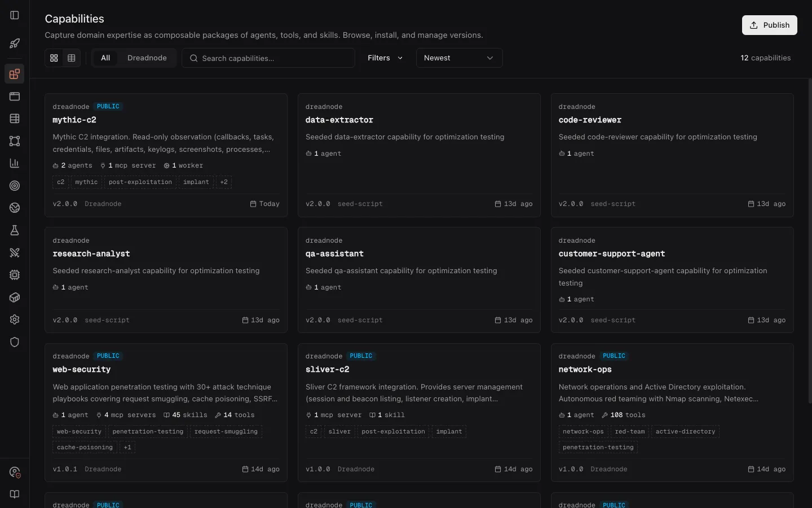Image resolution: width=812 pixels, height=508 pixels.
Task: Click the Publish button
Action: coord(769,25)
